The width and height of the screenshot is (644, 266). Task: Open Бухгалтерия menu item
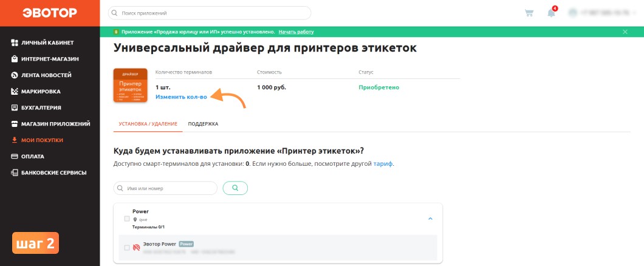[41, 107]
